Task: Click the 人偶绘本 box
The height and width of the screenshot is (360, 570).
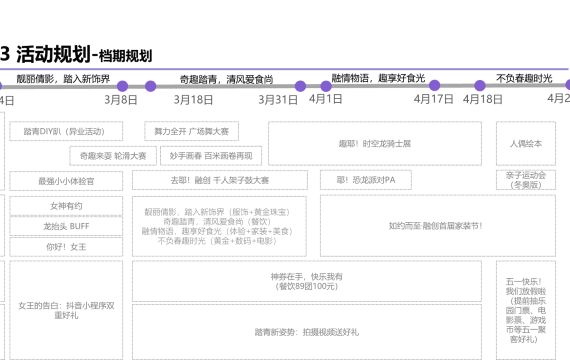Action: [526, 144]
